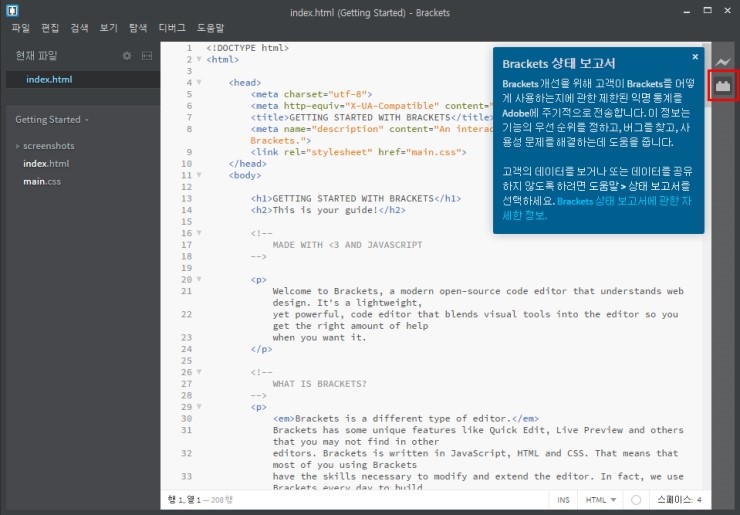Open main.css in the project tree

tap(42, 182)
